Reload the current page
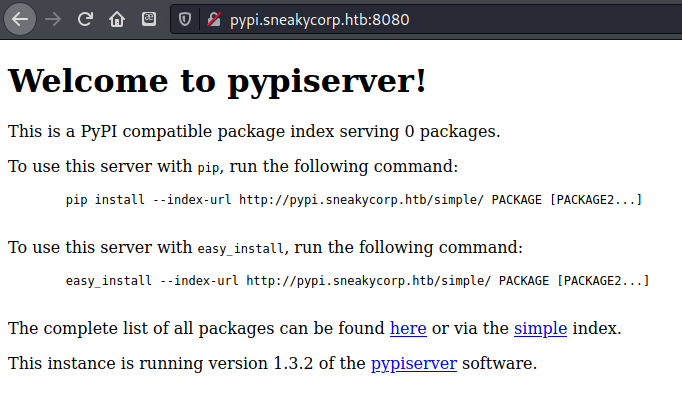This screenshot has width=682, height=410. (86, 19)
